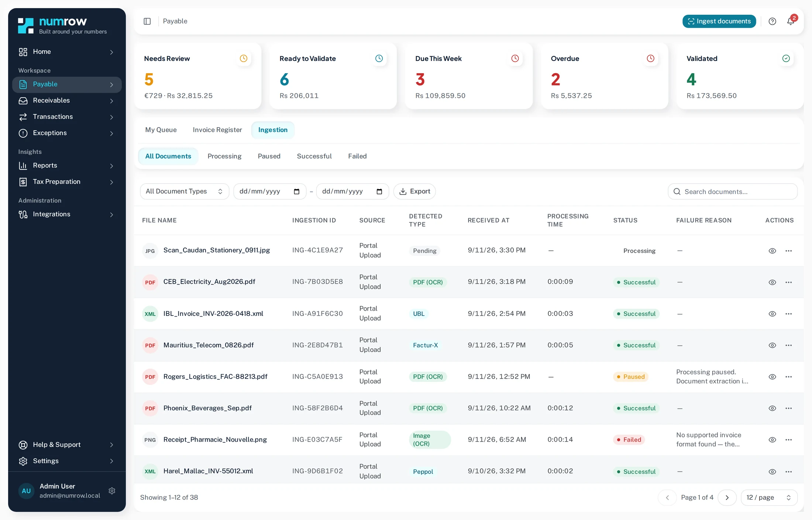Open the 12 / page size dropdown
Viewport: 812px width, 520px height.
pyautogui.click(x=769, y=497)
